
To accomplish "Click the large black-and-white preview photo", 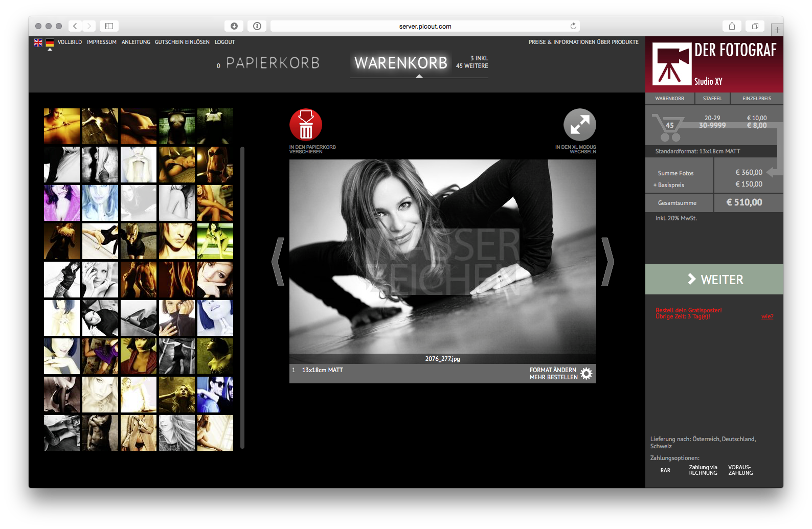I will click(x=443, y=257).
